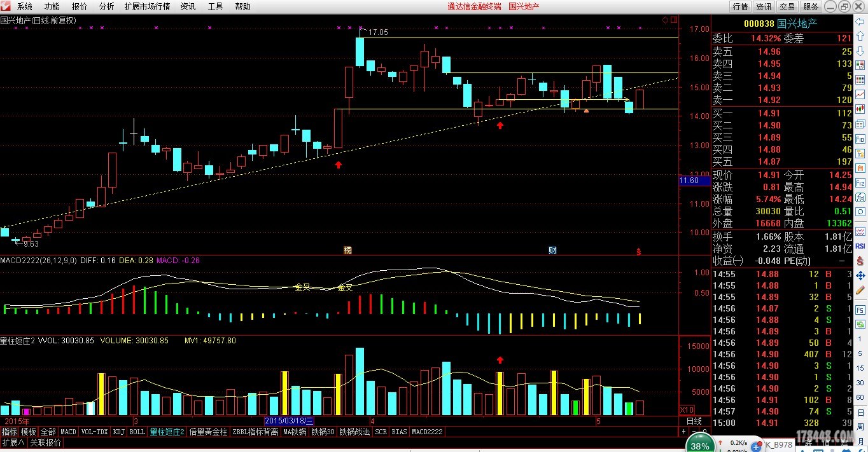Open the 功能 menu
This screenshot has width=868, height=452.
[52, 6]
